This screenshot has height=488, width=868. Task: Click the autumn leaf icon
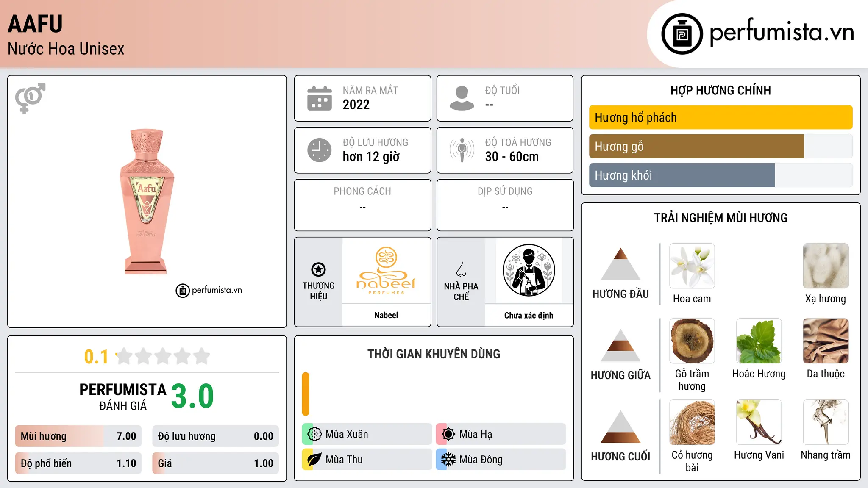tap(314, 460)
